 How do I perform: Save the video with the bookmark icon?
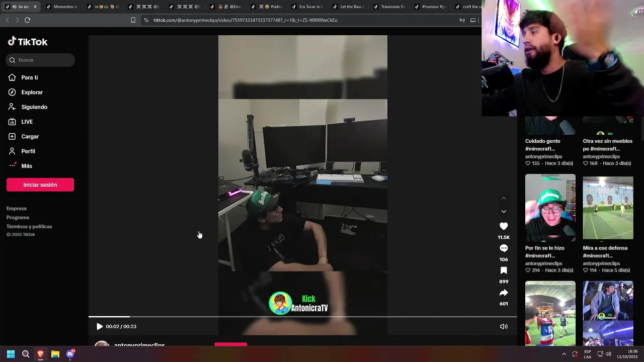click(504, 270)
